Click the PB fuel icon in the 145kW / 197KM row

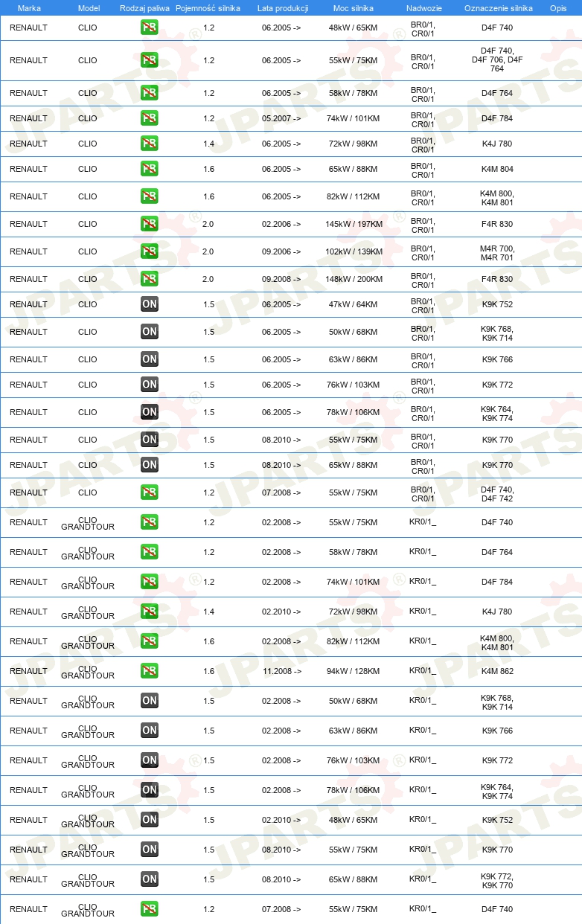(x=150, y=224)
